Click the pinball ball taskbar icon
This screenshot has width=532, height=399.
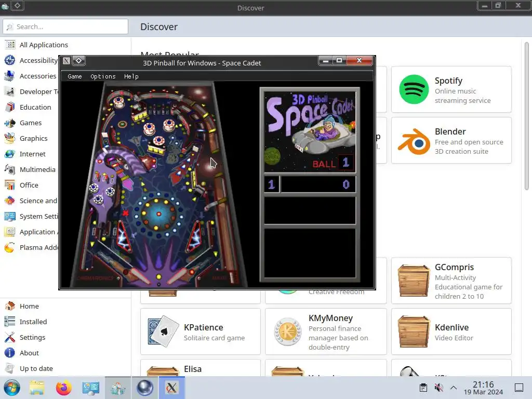[145, 388]
